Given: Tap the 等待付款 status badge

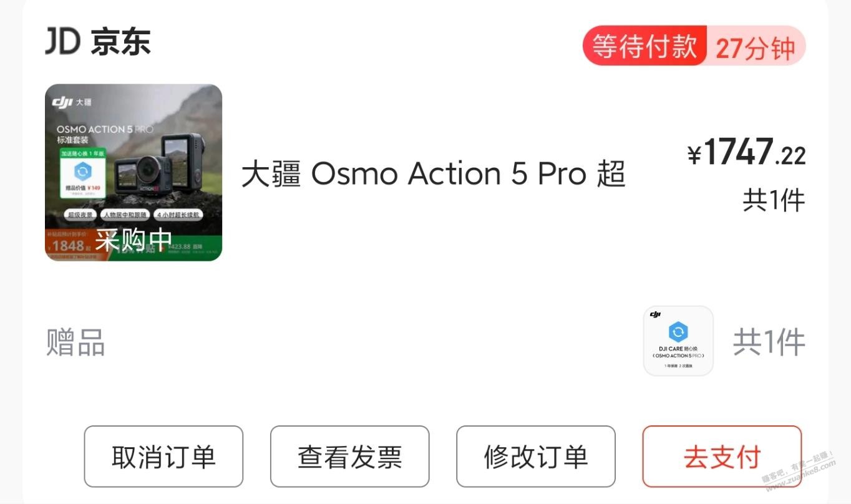Looking at the screenshot, I should [x=644, y=46].
